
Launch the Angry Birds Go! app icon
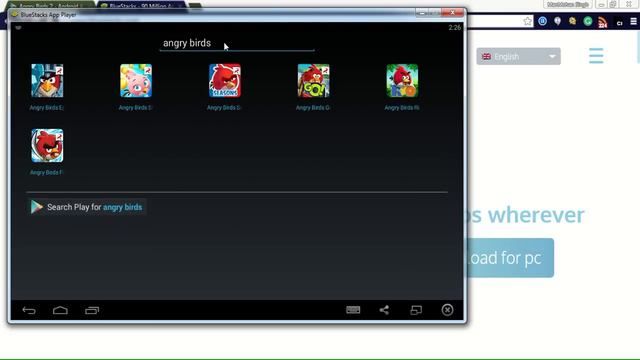313,80
